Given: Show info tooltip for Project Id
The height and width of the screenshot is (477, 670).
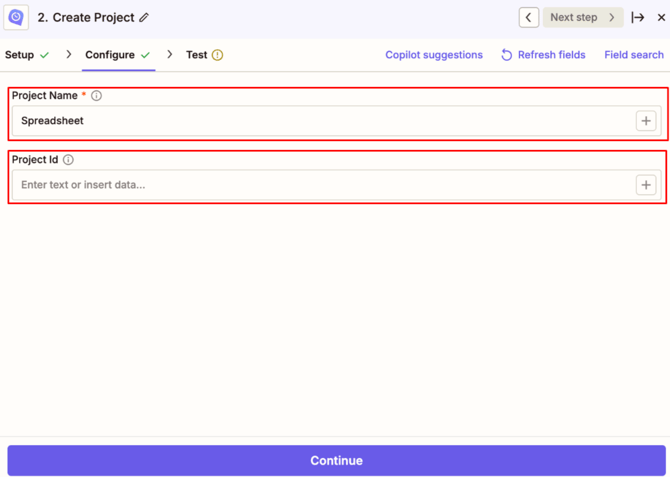Looking at the screenshot, I should [68, 159].
